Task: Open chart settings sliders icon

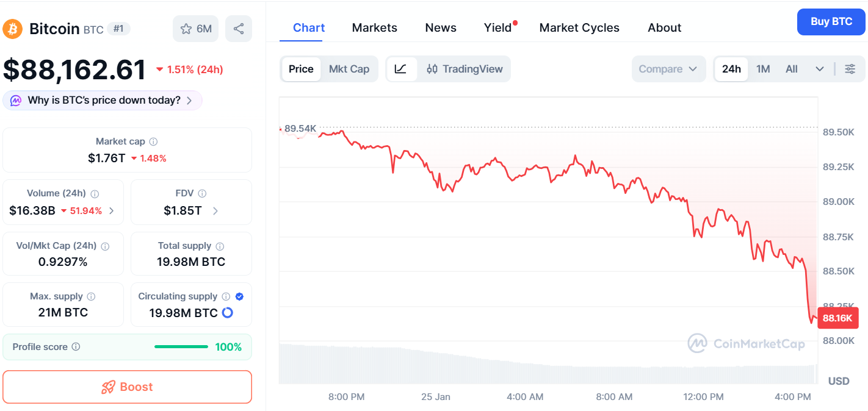Action: [850, 69]
